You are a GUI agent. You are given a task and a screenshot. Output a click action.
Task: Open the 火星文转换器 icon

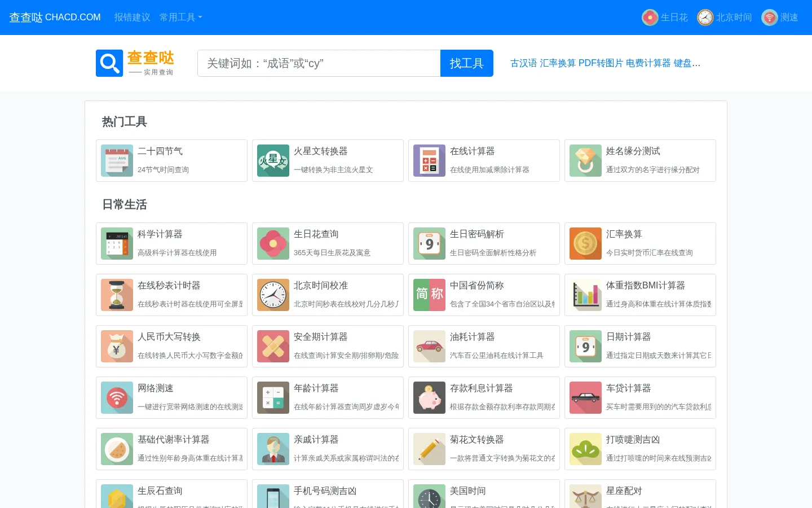(273, 161)
